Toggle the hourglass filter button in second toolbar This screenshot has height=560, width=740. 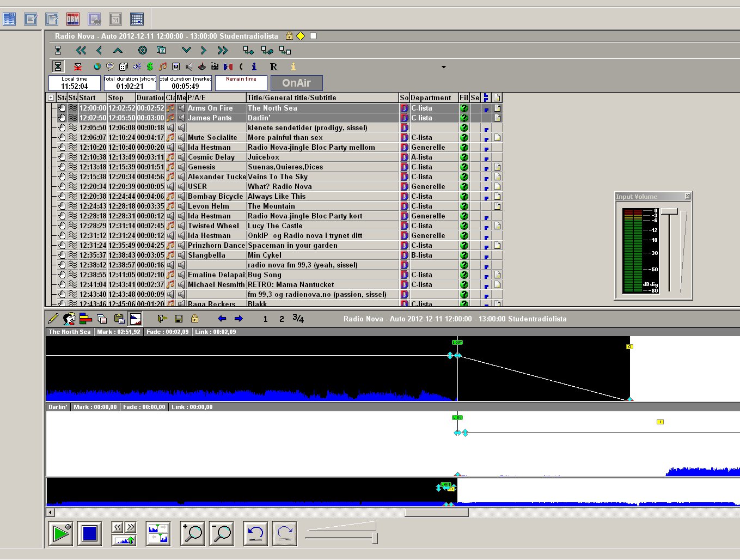pos(58,66)
